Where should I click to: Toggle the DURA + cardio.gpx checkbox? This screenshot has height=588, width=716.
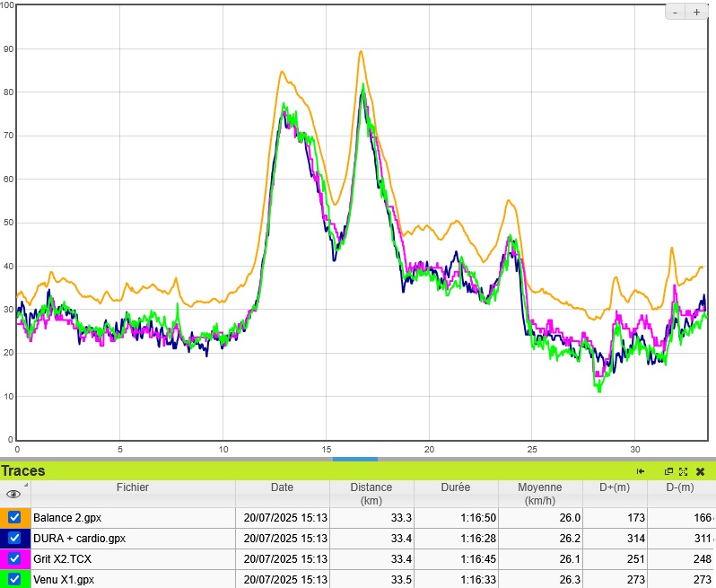click(x=14, y=538)
